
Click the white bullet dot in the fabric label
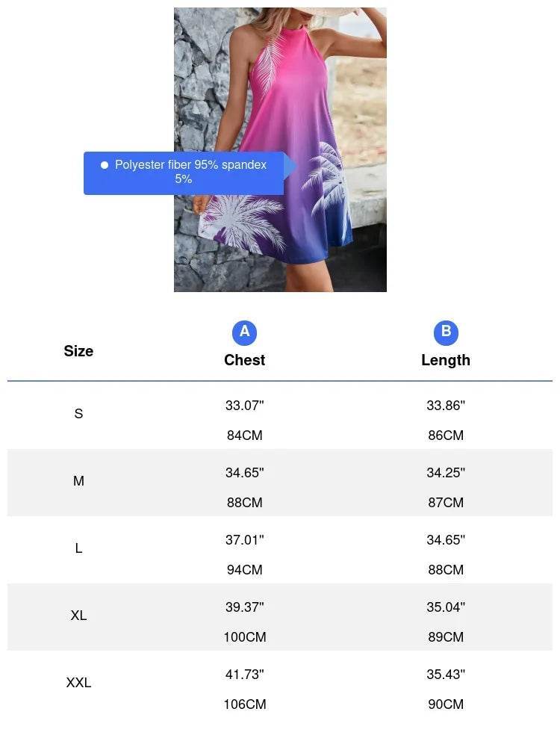(x=105, y=165)
